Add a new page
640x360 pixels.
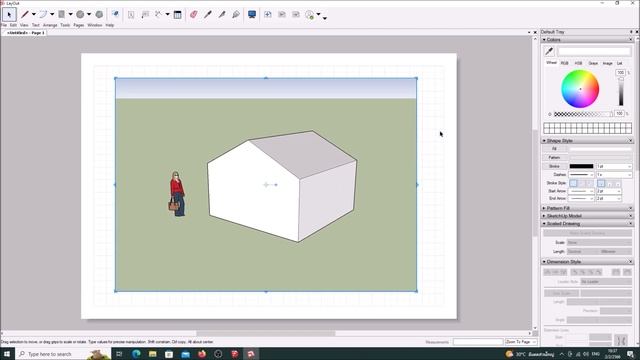(268, 15)
